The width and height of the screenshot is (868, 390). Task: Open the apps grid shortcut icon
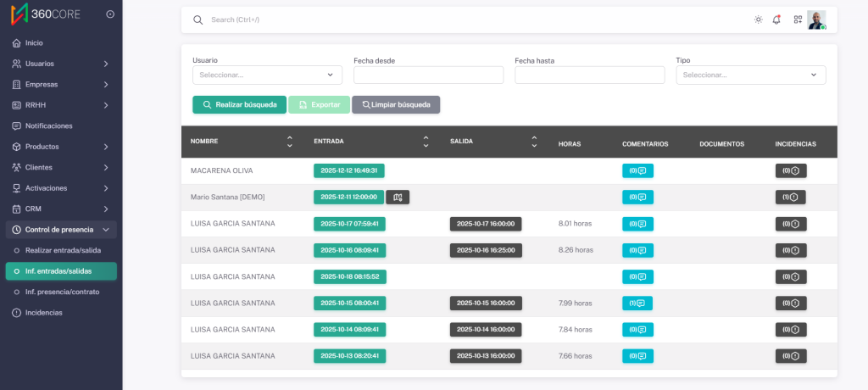point(797,19)
